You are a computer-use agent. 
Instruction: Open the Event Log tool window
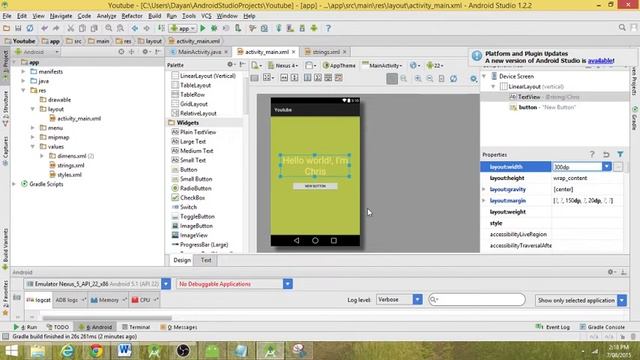[553, 327]
